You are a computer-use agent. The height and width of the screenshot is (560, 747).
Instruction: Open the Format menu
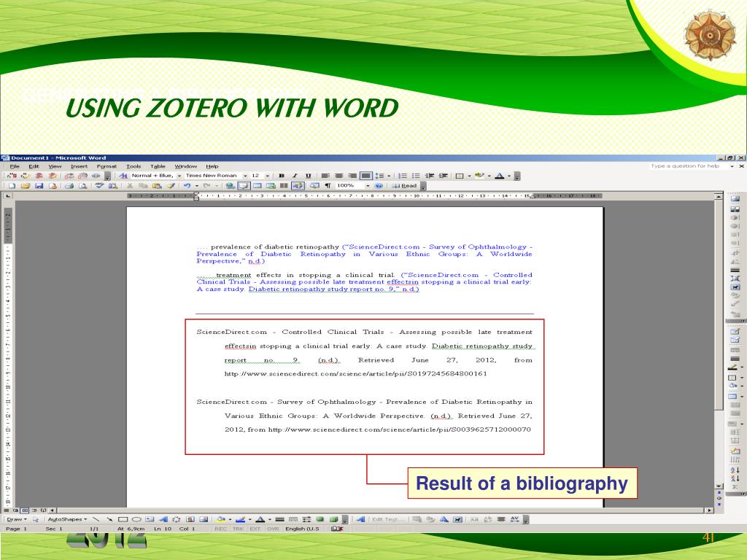click(107, 166)
